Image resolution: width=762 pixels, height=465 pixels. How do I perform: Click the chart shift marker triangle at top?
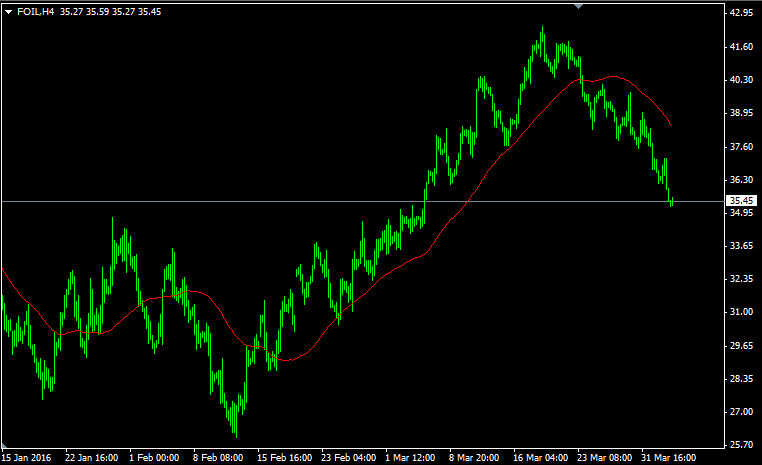578,6
